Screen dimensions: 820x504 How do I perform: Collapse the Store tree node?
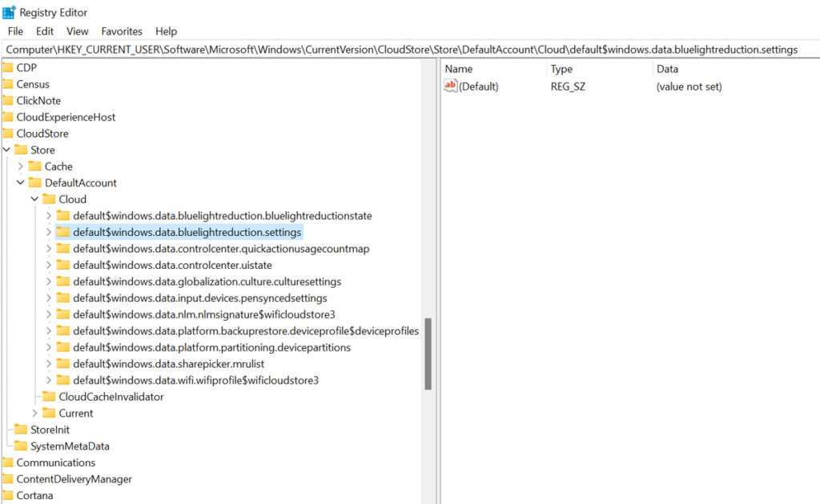[x=6, y=150]
